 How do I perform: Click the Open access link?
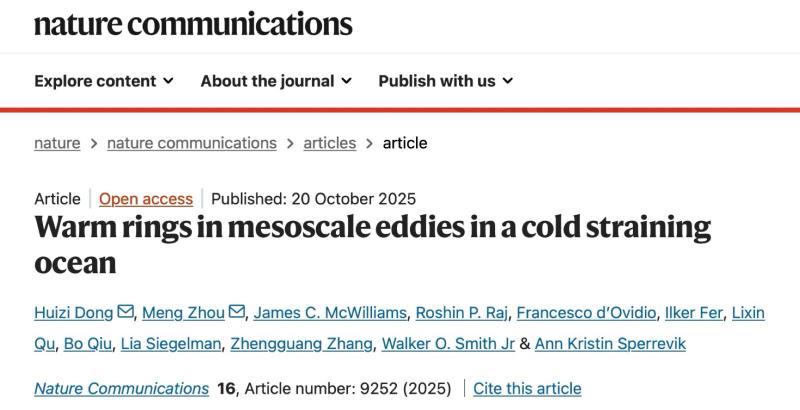147,198
